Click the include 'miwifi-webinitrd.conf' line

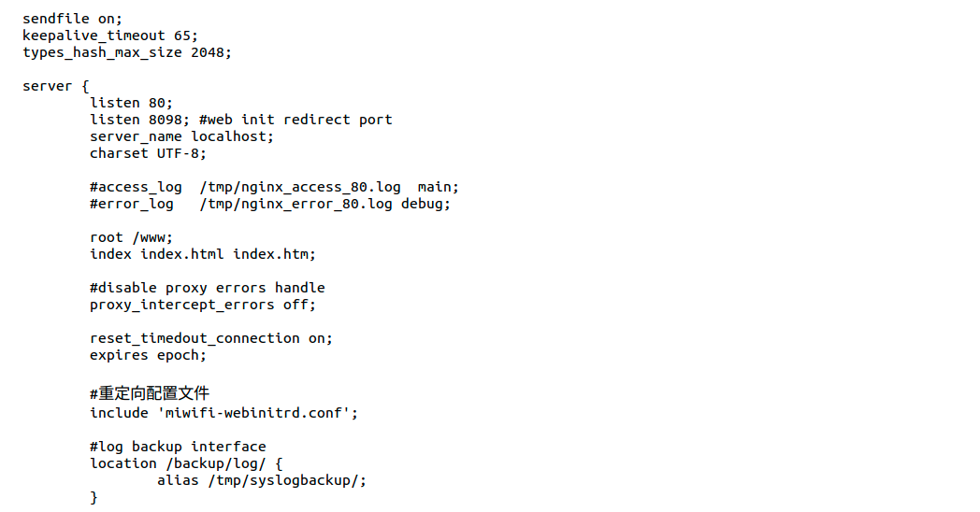click(223, 413)
